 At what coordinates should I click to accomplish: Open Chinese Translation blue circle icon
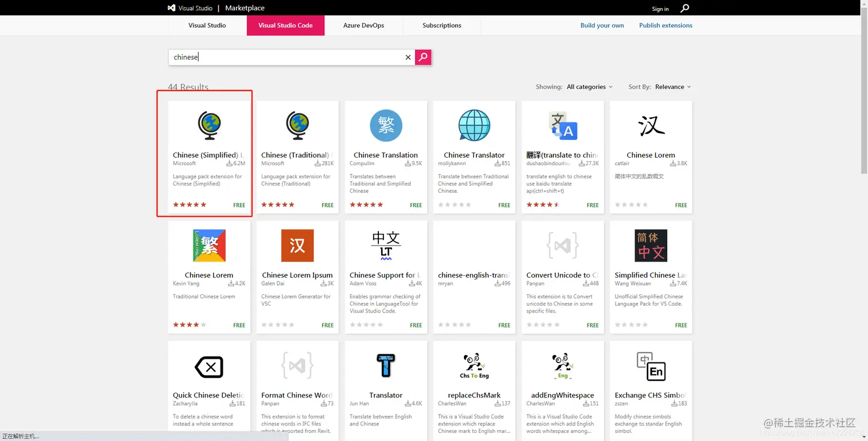(386, 126)
